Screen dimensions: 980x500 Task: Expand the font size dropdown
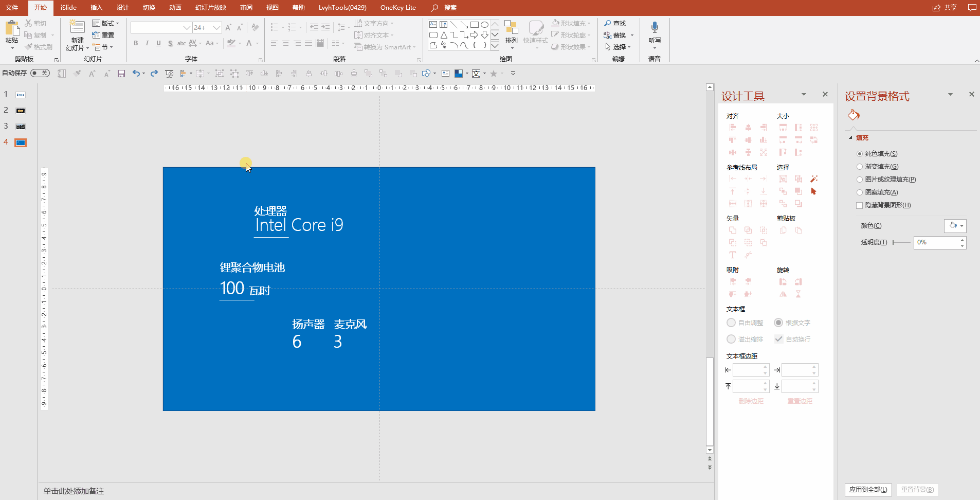coord(217,28)
